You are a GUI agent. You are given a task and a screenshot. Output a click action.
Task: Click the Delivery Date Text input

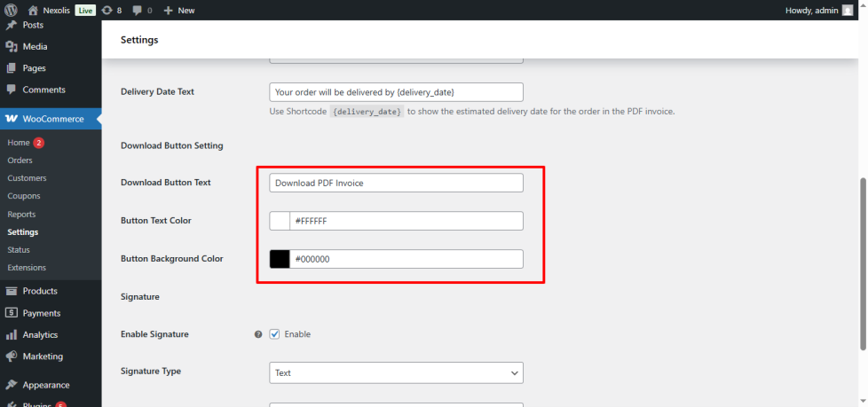(396, 91)
